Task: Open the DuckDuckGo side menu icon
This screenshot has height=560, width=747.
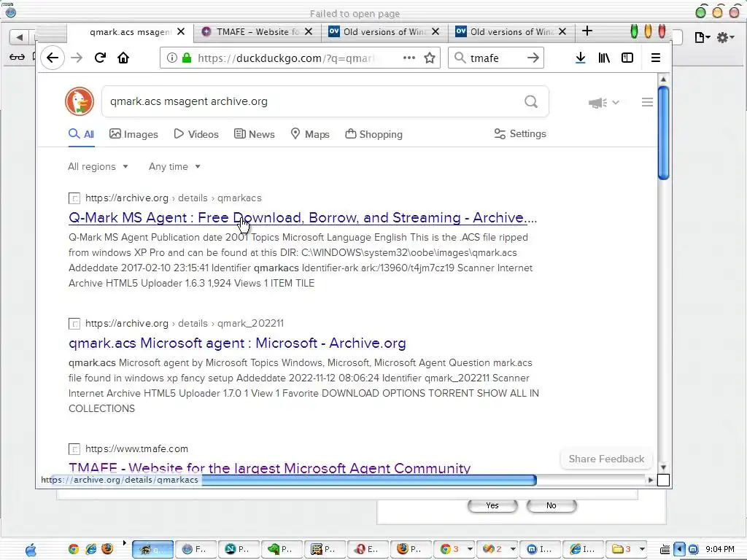Action: (x=647, y=102)
